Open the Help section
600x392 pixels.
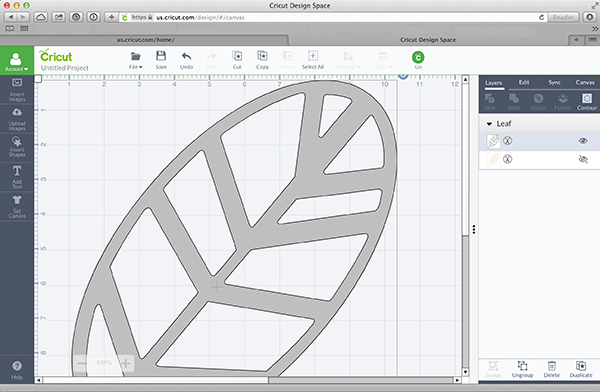(17, 369)
